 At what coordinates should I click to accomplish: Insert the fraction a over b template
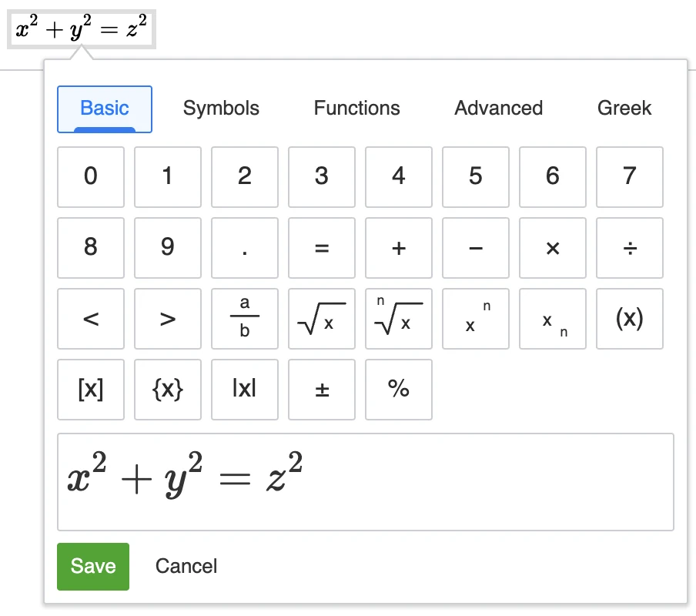coord(245,319)
